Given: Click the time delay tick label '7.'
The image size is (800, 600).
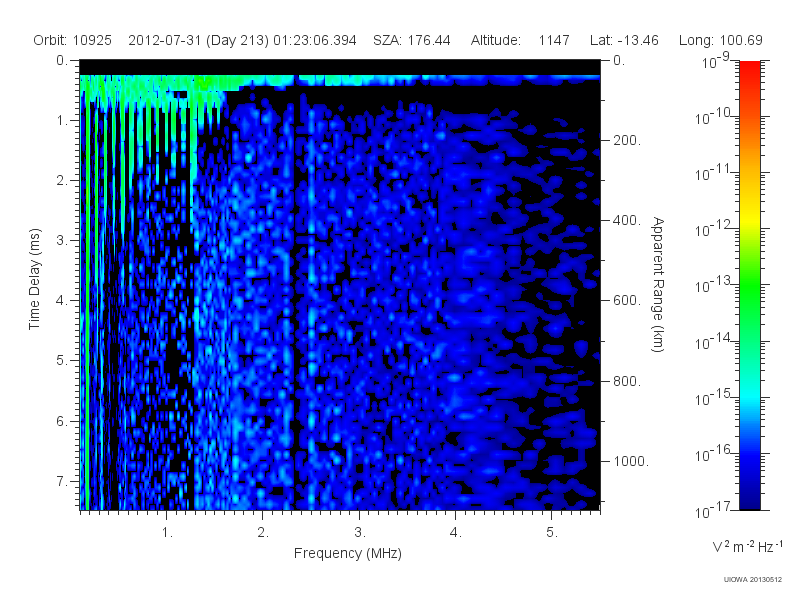Looking at the screenshot, I should pyautogui.click(x=62, y=482).
